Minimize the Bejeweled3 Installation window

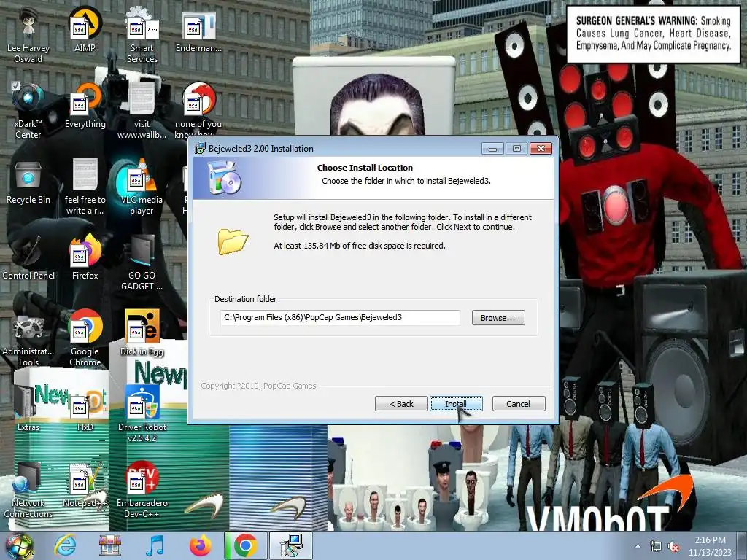coord(492,149)
